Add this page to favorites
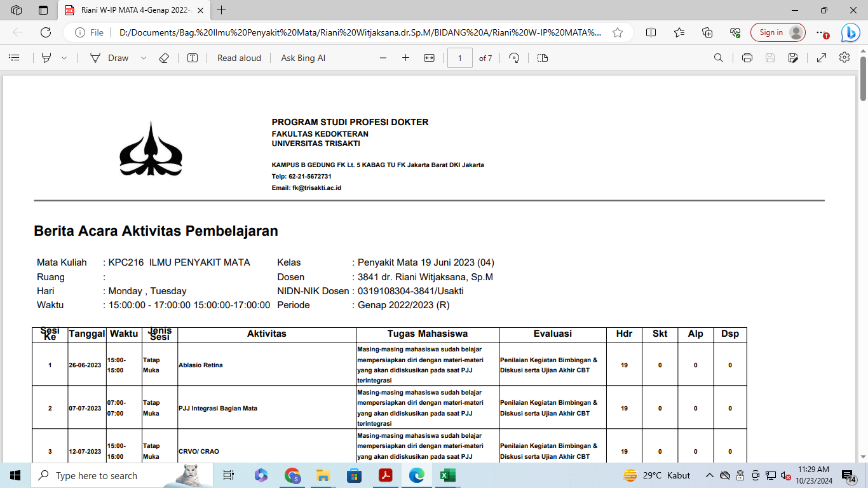868x488 pixels. pos(618,32)
